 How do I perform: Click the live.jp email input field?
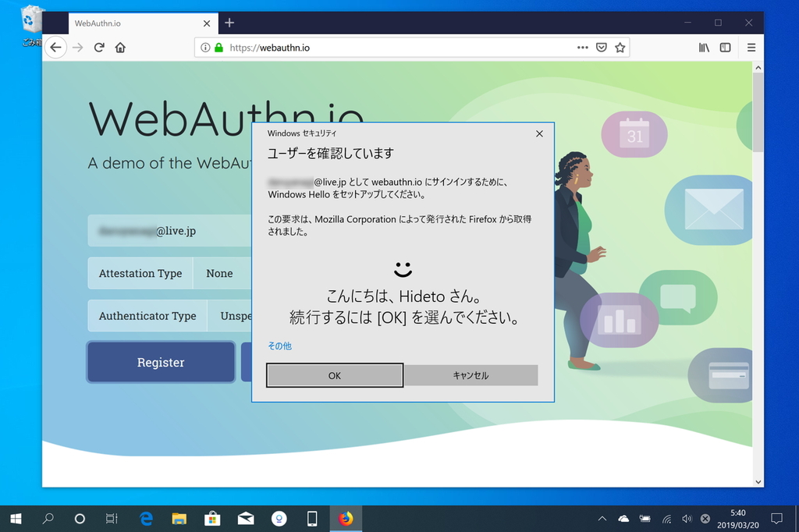point(169,231)
